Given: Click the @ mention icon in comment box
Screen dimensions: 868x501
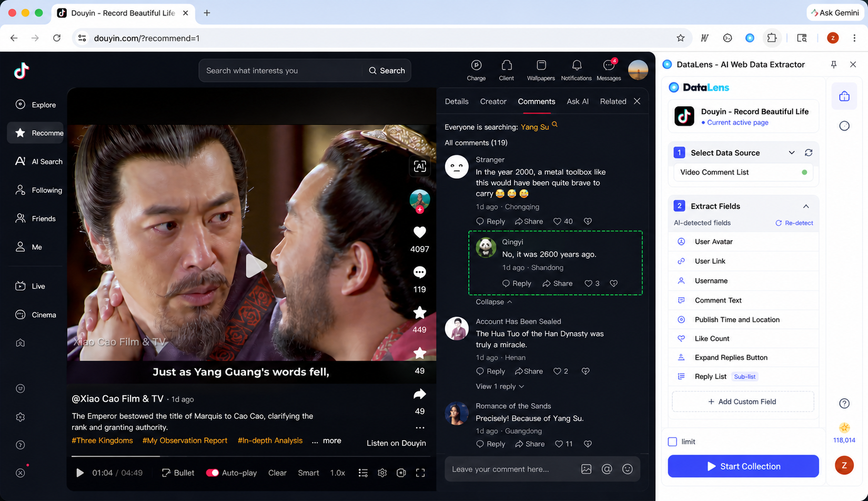Looking at the screenshot, I should click(x=607, y=469).
